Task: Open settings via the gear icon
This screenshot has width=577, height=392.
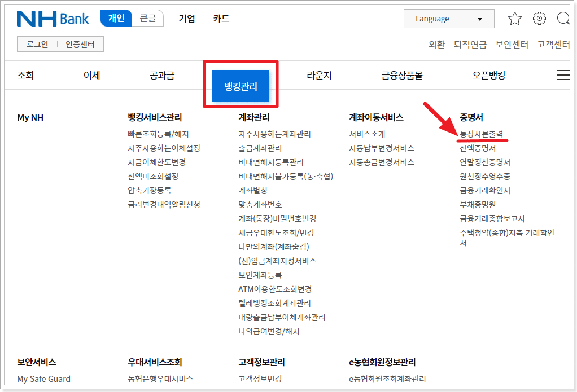Action: tap(539, 19)
